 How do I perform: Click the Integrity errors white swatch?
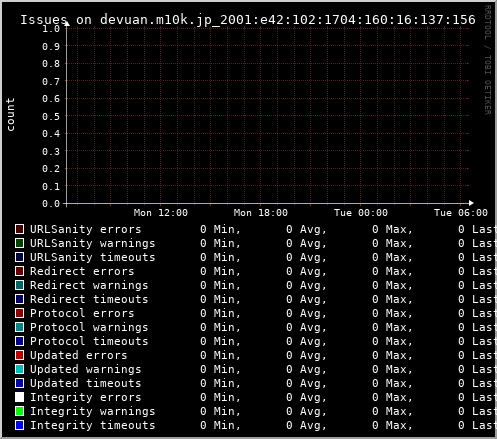[x=19, y=397]
